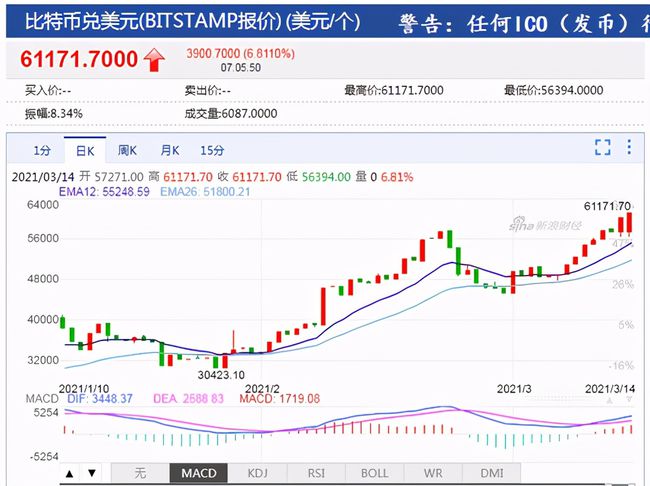Click the 买入价 label
This screenshot has height=486, width=650.
[48, 90]
